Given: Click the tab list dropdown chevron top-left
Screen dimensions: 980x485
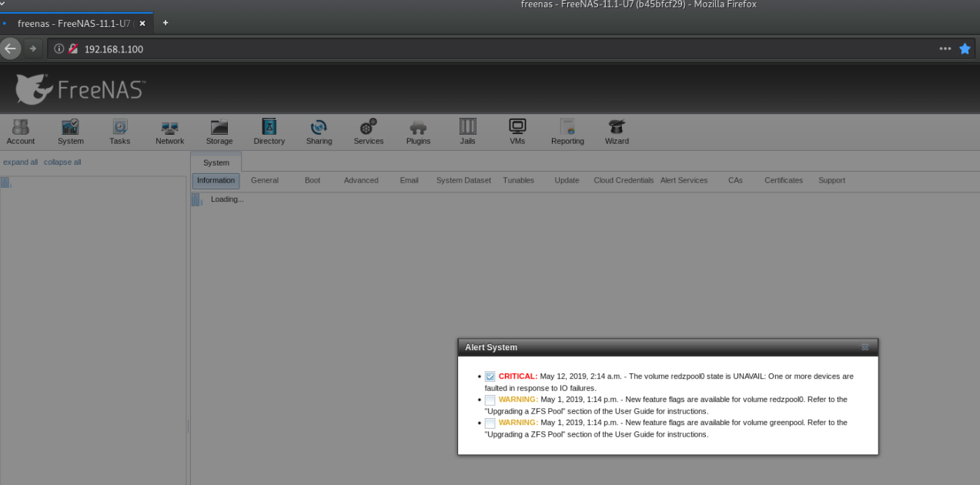Looking at the screenshot, I should 4,4.
